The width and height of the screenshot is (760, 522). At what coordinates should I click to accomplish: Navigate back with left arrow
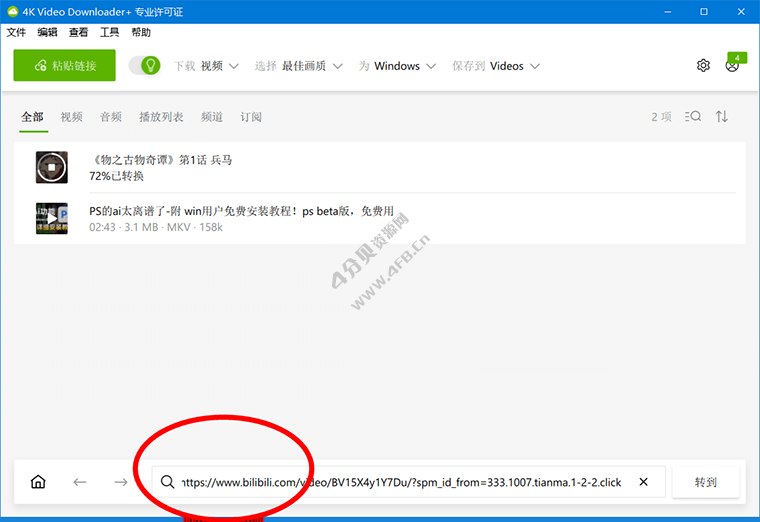(x=80, y=482)
